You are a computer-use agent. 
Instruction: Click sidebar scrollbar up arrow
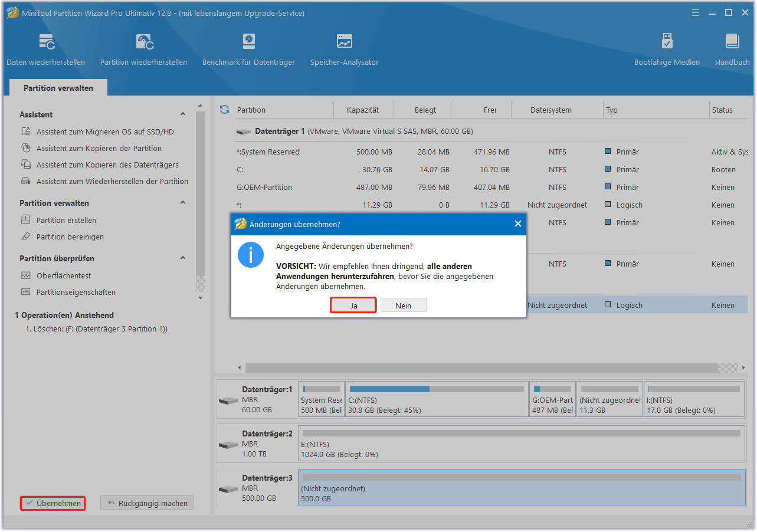coord(200,106)
